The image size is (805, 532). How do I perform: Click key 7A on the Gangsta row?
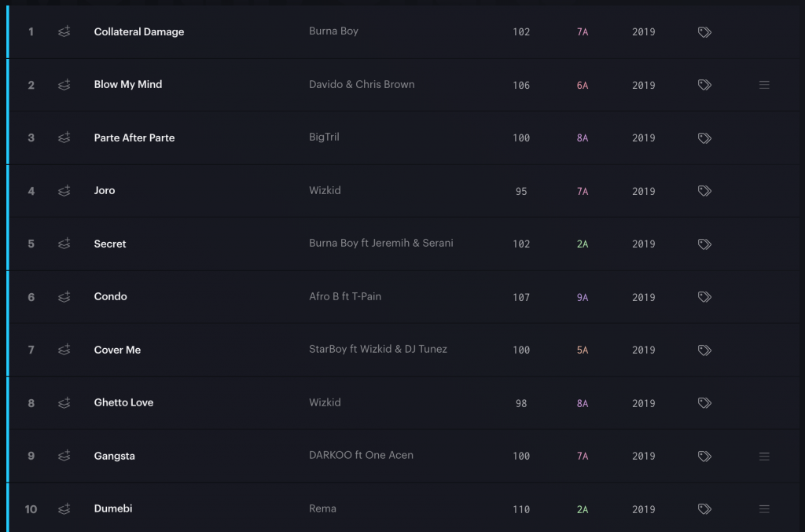coord(583,456)
